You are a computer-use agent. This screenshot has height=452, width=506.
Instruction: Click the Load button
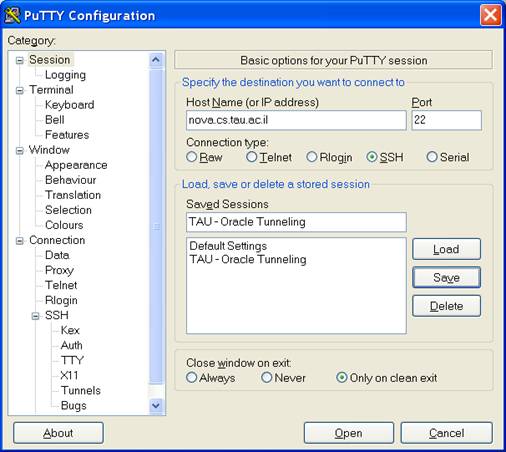[446, 249]
